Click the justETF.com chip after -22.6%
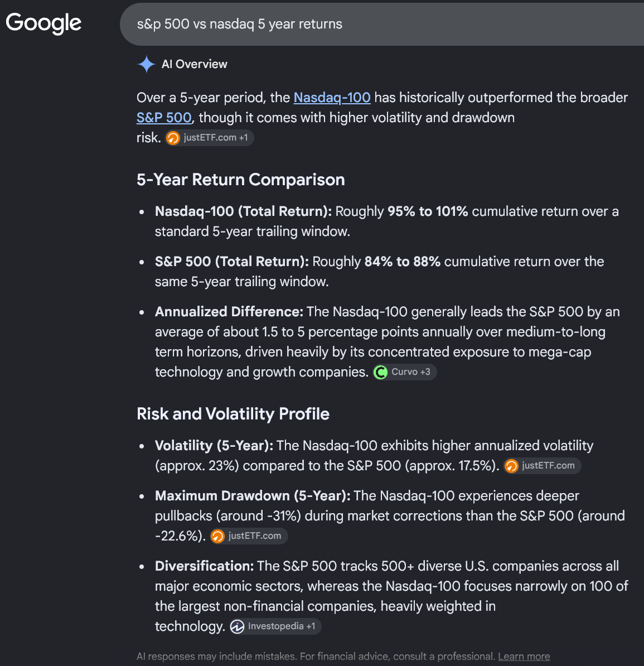 coord(249,536)
